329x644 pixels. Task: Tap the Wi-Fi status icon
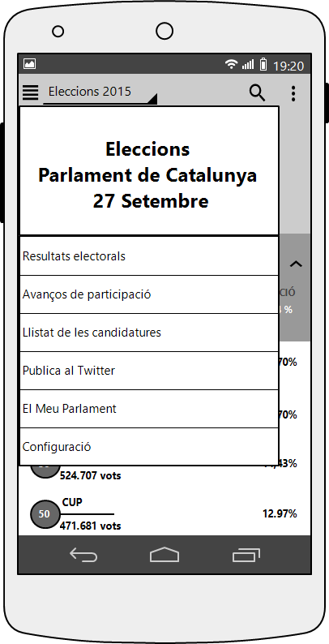[232, 64]
